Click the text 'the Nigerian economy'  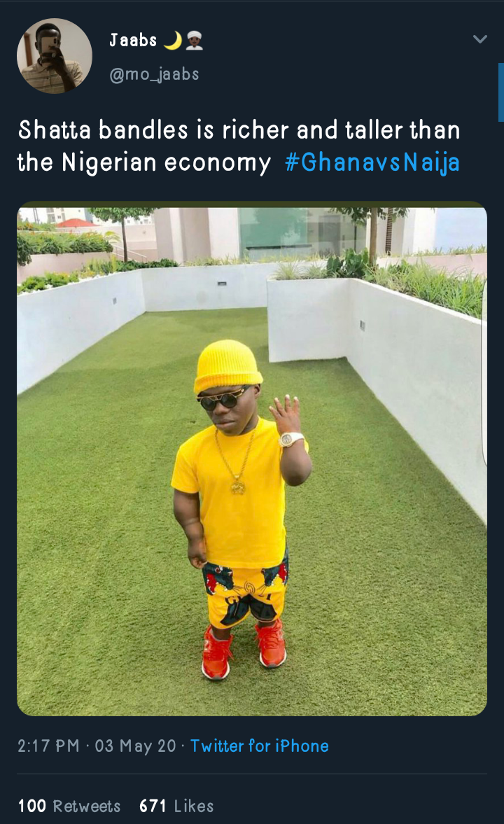(x=144, y=162)
